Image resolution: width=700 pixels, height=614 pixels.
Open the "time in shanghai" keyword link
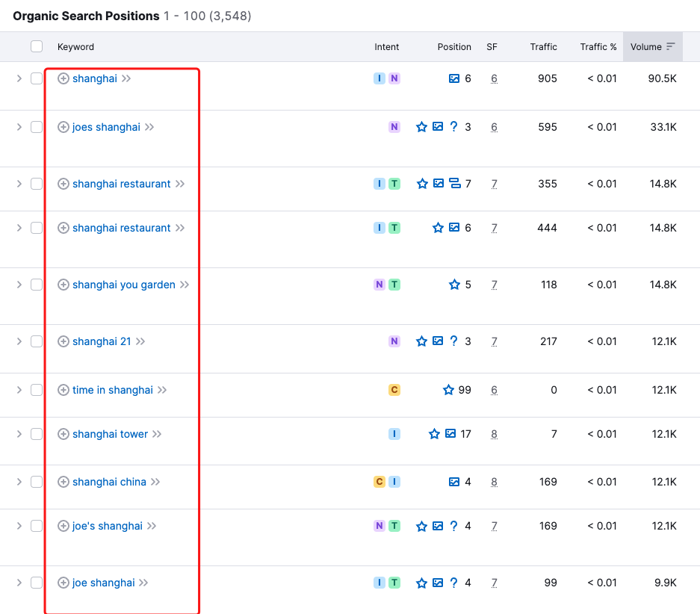pos(112,390)
